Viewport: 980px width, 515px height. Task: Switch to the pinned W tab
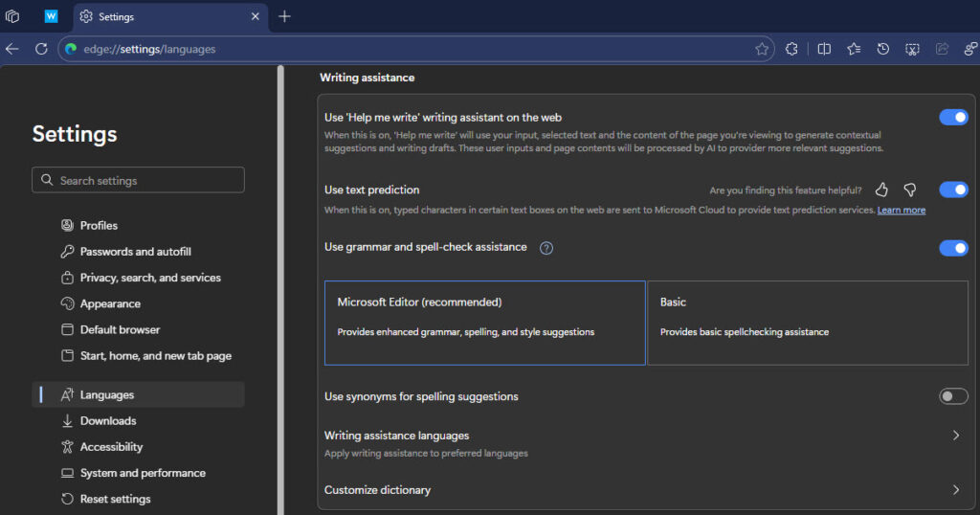pyautogui.click(x=52, y=16)
